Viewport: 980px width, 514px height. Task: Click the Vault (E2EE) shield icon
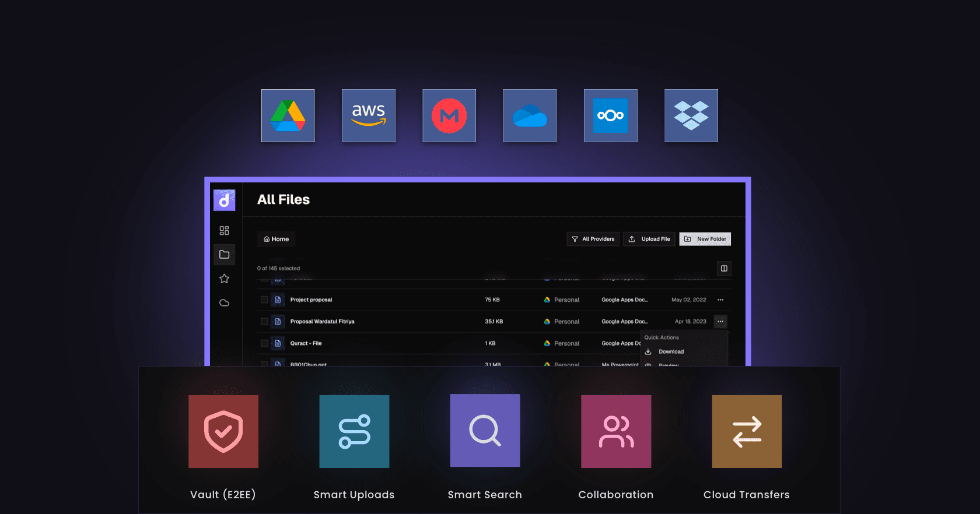point(223,431)
